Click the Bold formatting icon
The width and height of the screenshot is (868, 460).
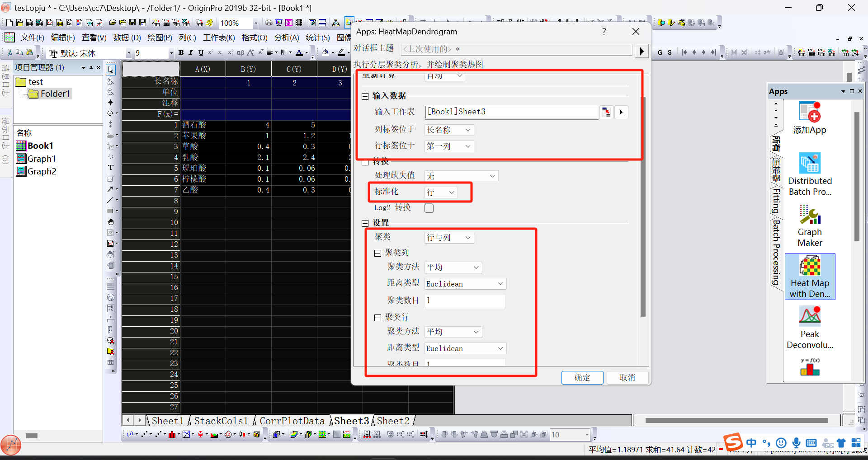click(181, 53)
